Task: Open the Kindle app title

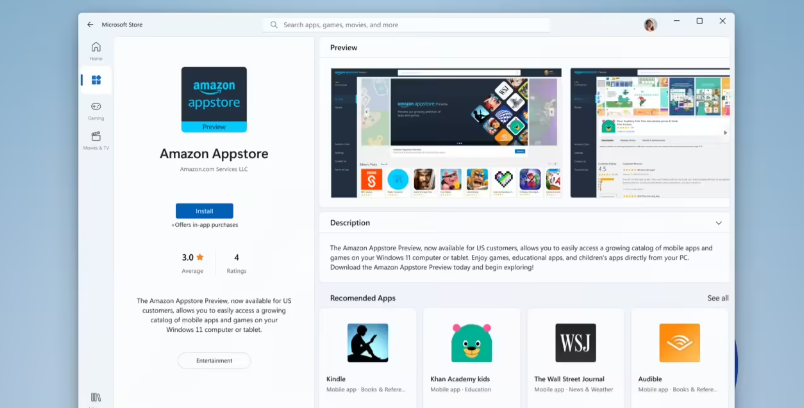Action: pyautogui.click(x=336, y=379)
